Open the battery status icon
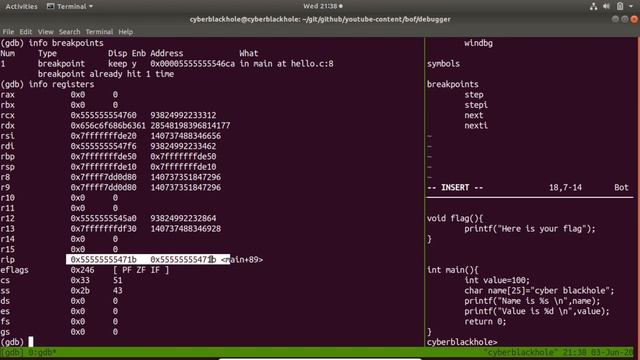 (620, 6)
